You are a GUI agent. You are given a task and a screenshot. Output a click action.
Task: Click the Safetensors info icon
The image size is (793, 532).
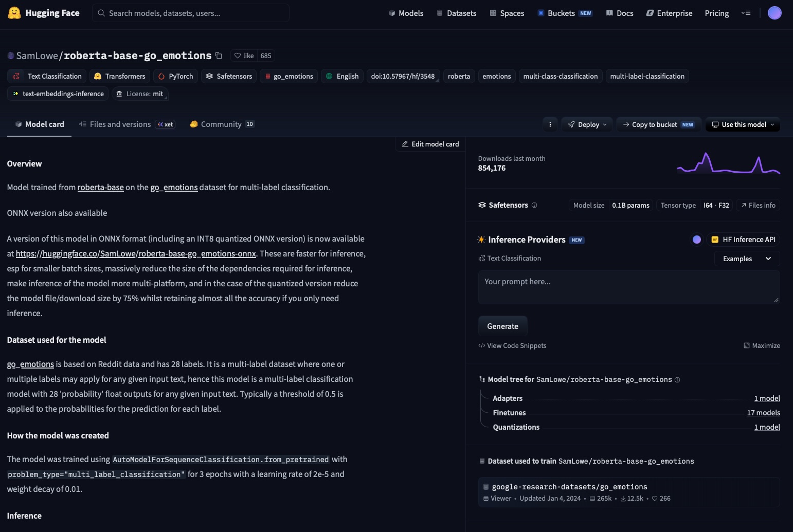[x=534, y=205]
